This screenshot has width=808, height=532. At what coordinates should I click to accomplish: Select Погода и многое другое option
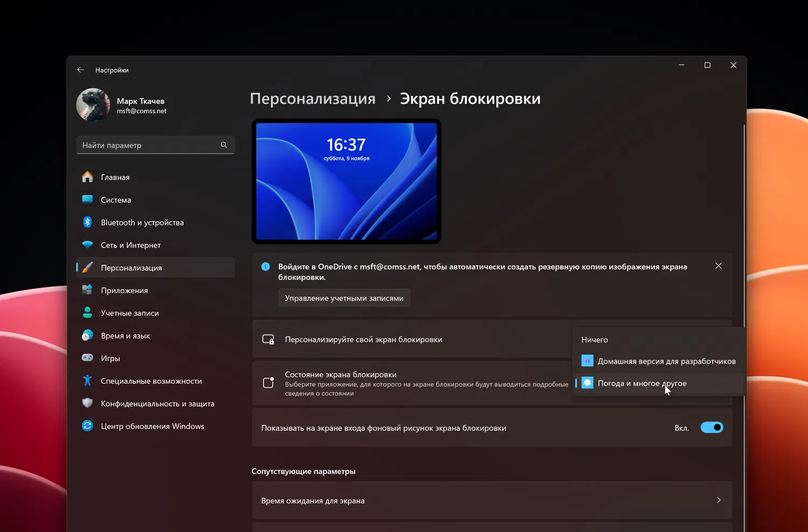coord(658,383)
